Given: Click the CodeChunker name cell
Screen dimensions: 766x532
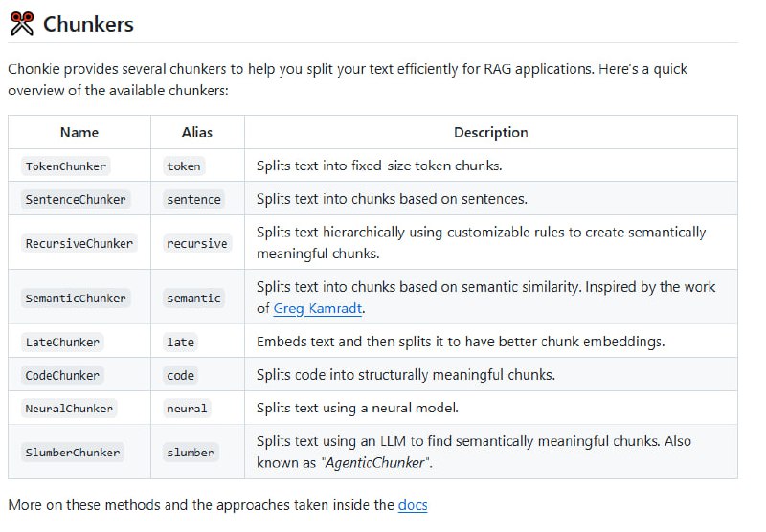Looking at the screenshot, I should coord(62,375).
